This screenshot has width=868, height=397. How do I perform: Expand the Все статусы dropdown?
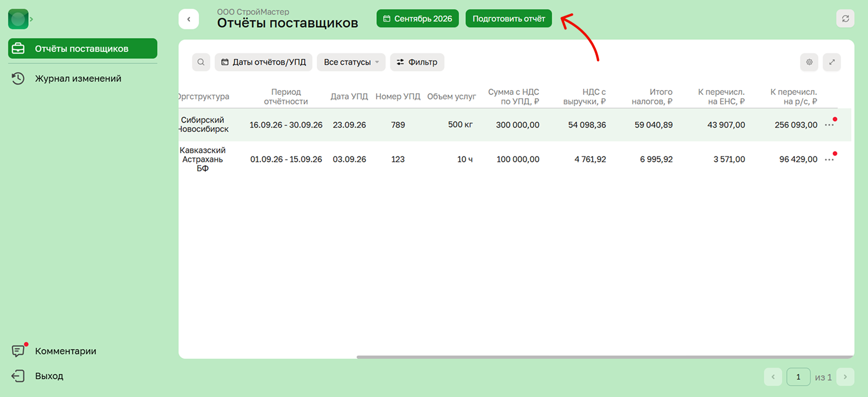[351, 62]
